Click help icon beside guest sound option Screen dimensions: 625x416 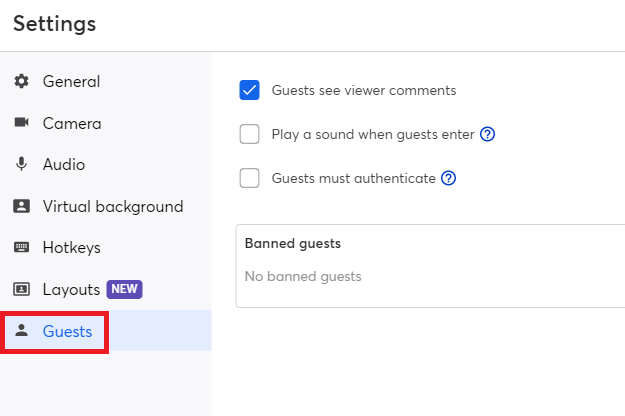(x=488, y=135)
